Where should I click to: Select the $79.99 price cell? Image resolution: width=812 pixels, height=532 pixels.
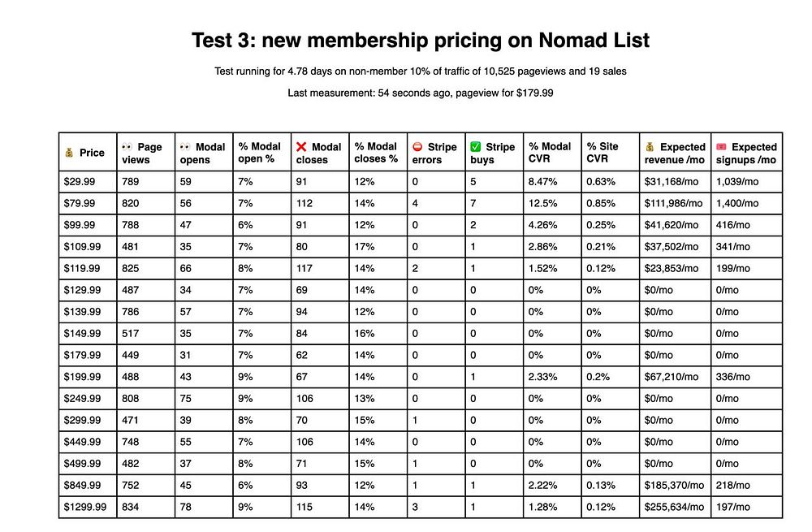tap(80, 203)
